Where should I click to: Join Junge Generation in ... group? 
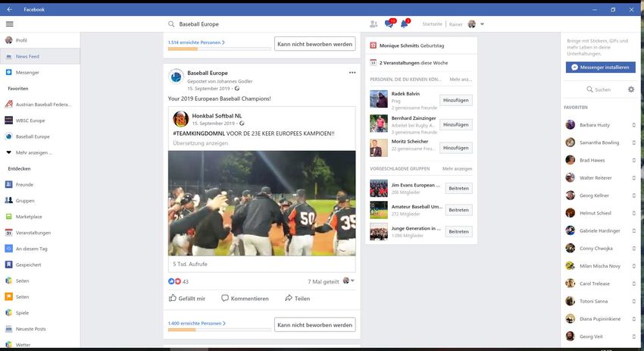tap(459, 232)
